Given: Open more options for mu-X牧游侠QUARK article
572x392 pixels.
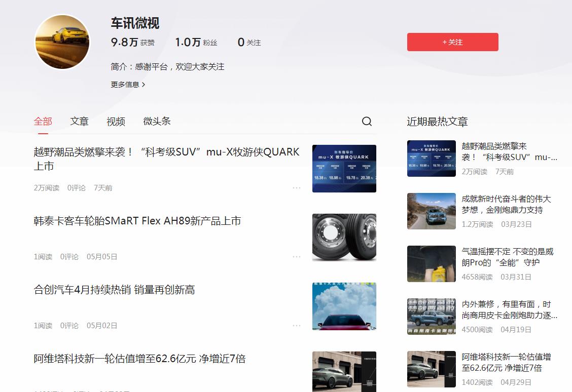Looking at the screenshot, I should 297,187.
